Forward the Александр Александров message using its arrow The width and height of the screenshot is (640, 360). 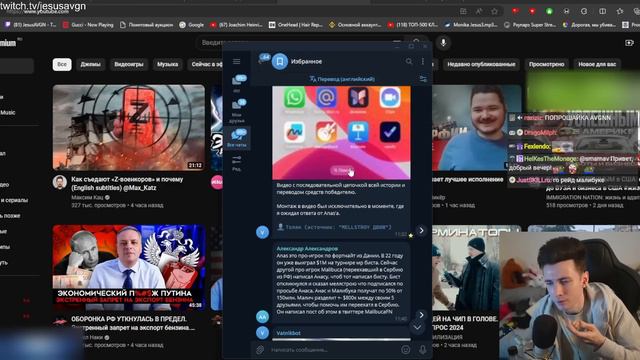(x=421, y=315)
